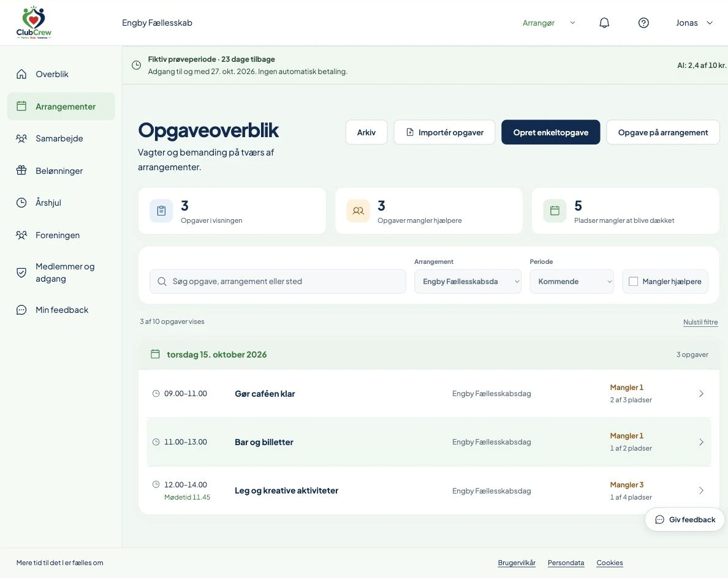
Task: Open the Arrangement filter dropdown
Action: (x=468, y=282)
